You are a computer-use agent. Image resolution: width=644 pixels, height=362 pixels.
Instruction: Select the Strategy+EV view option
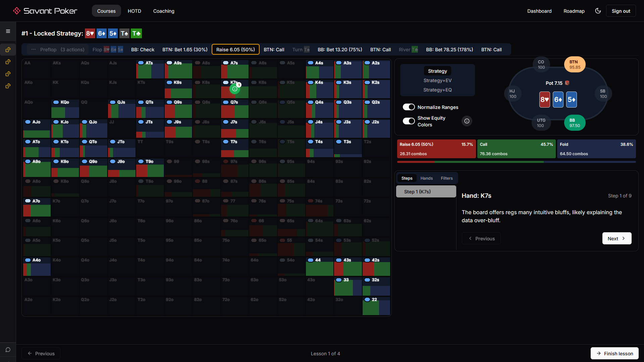437,80
